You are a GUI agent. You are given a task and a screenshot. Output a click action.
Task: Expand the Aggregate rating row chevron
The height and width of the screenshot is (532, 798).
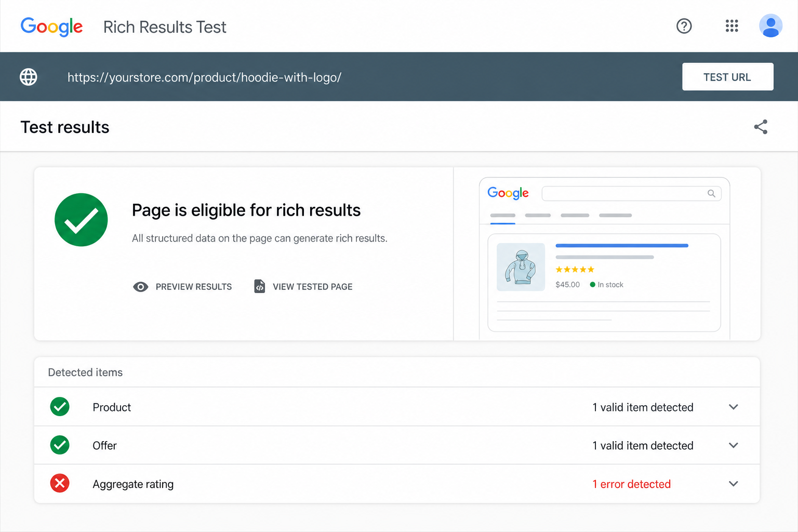734,484
